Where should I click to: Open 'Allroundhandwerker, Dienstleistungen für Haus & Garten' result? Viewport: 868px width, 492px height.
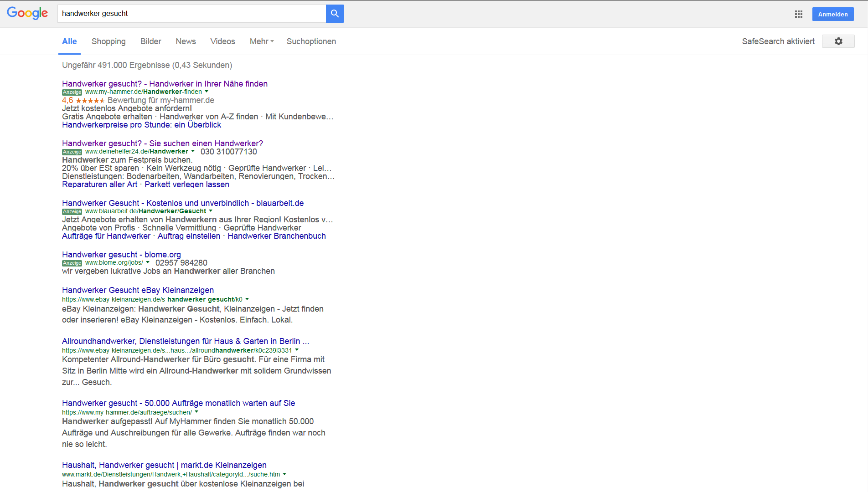click(186, 341)
